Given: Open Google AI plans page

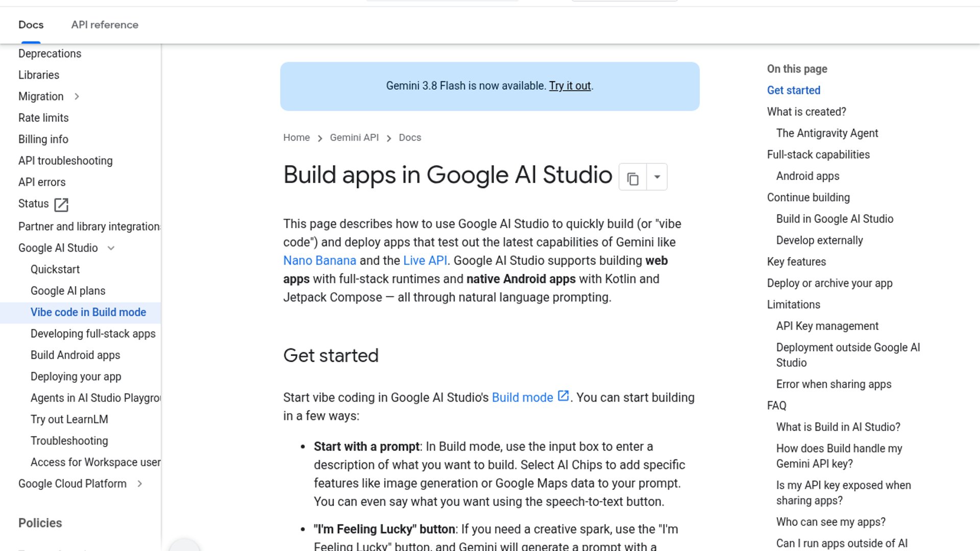Looking at the screenshot, I should (x=68, y=291).
